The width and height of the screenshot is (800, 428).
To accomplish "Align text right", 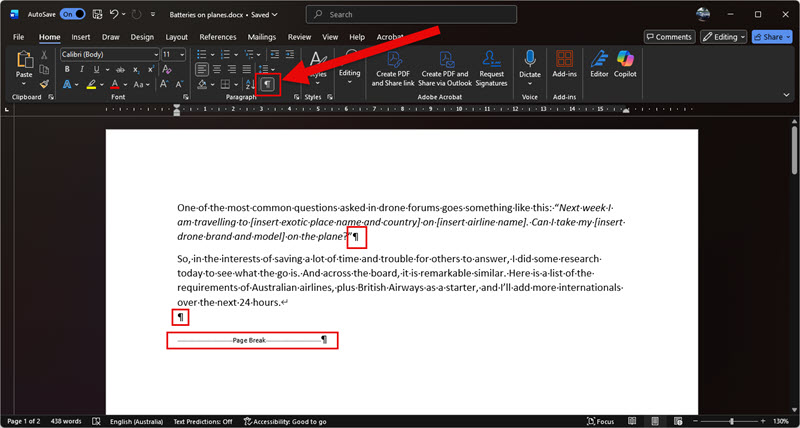I will [x=232, y=69].
